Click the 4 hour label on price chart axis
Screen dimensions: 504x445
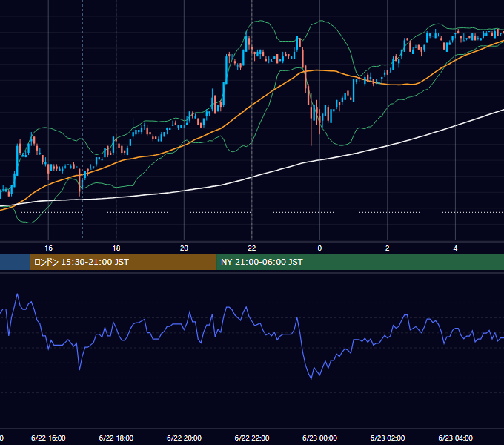pyautogui.click(x=455, y=248)
